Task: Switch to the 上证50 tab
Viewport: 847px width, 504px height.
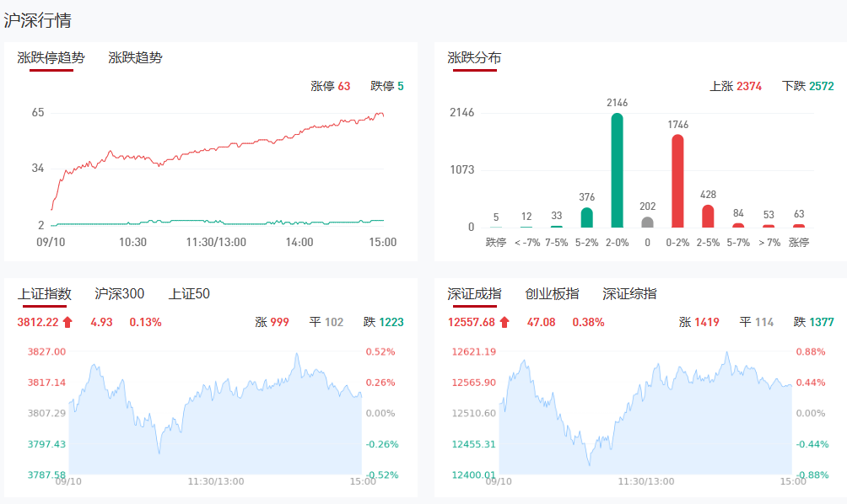Action: (189, 293)
